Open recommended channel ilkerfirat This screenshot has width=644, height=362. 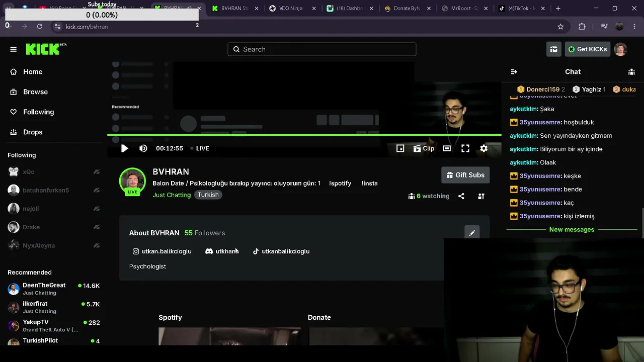coord(54,307)
